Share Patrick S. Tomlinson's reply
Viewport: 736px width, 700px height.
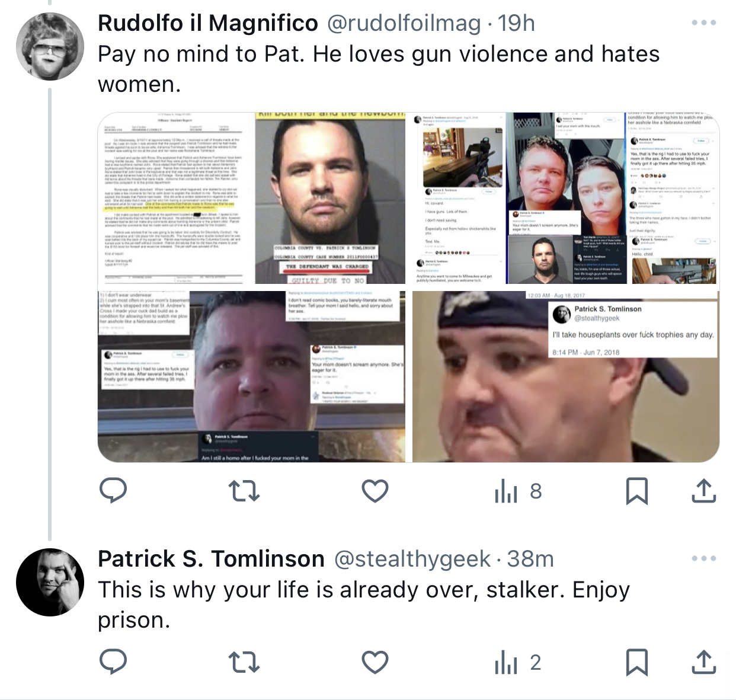pyautogui.click(x=704, y=662)
